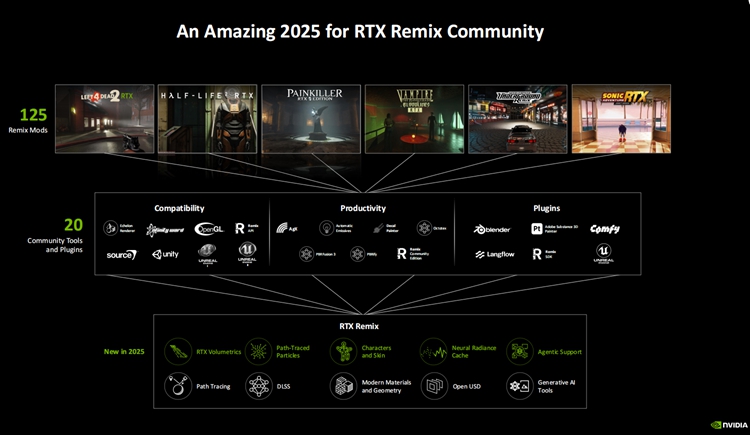Open the Sonic Adventure RTX thumbnail
Viewport: 750px width, 435px height.
621,119
